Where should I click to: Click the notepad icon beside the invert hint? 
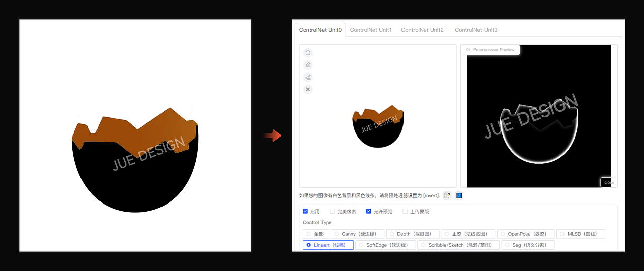tap(447, 195)
